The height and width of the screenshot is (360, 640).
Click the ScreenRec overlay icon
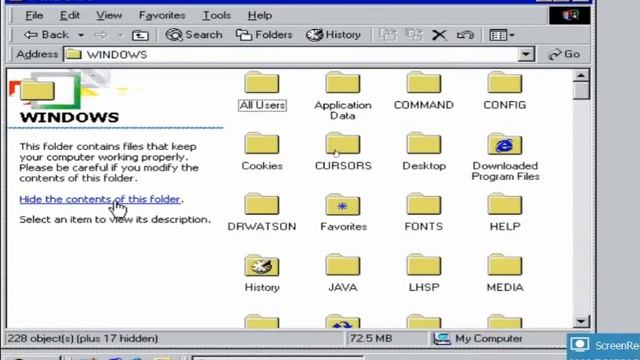tap(580, 345)
